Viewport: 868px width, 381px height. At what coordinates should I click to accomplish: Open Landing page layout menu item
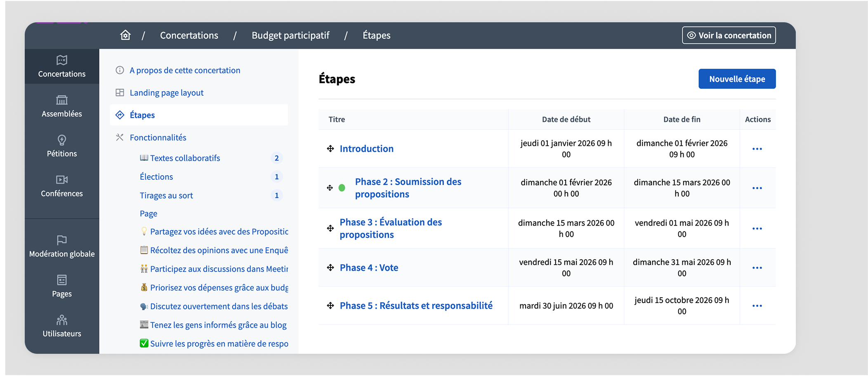(x=167, y=92)
